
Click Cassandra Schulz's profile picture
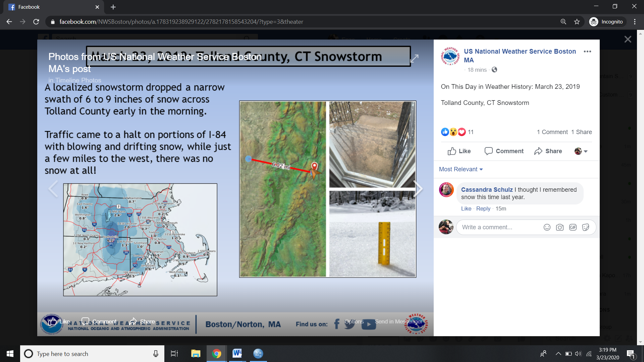(446, 190)
